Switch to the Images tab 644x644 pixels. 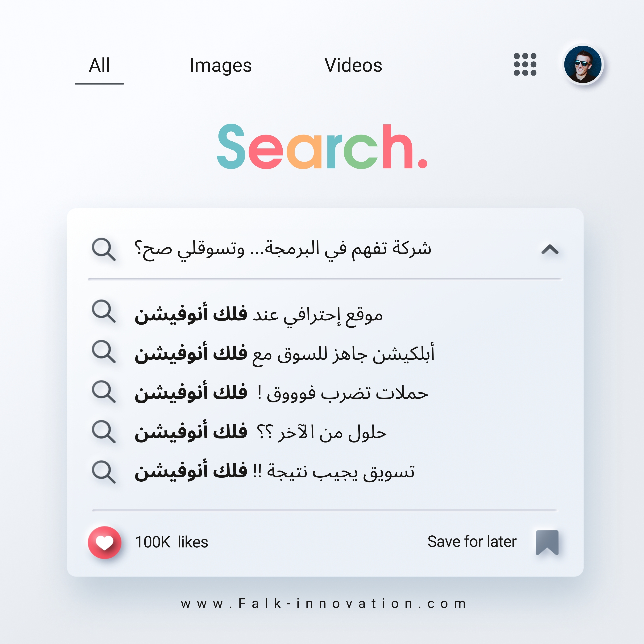click(x=220, y=65)
